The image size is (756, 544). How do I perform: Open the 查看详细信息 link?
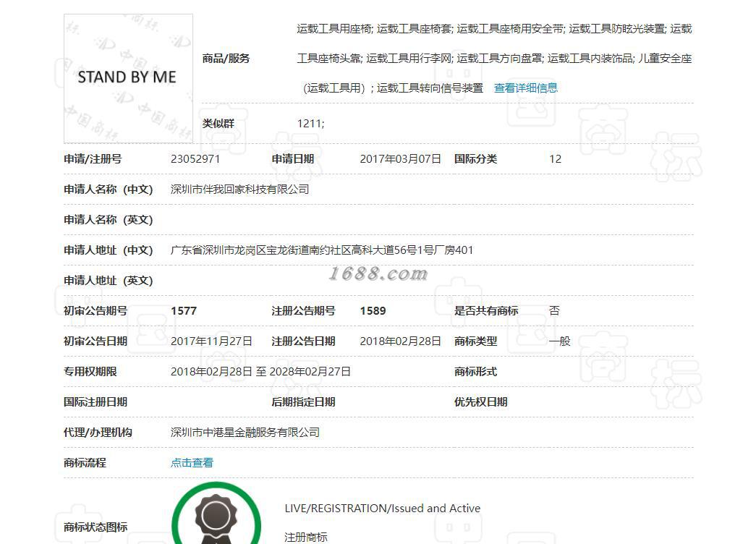525,88
